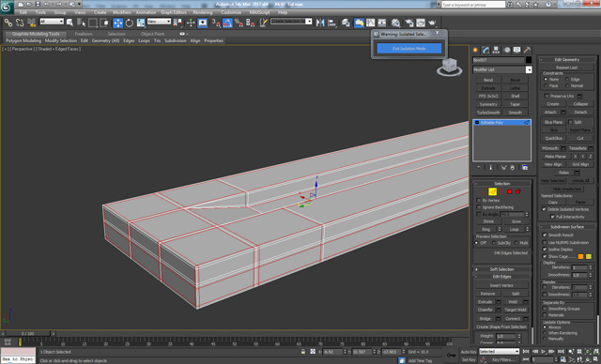Click Exit Isolation Mode button
This screenshot has width=601, height=364.
pos(409,49)
